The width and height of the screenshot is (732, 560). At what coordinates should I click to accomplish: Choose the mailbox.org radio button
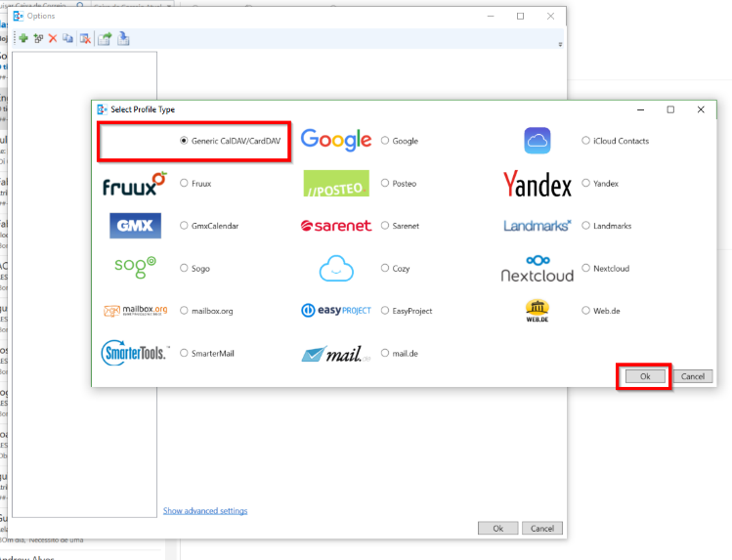click(184, 311)
